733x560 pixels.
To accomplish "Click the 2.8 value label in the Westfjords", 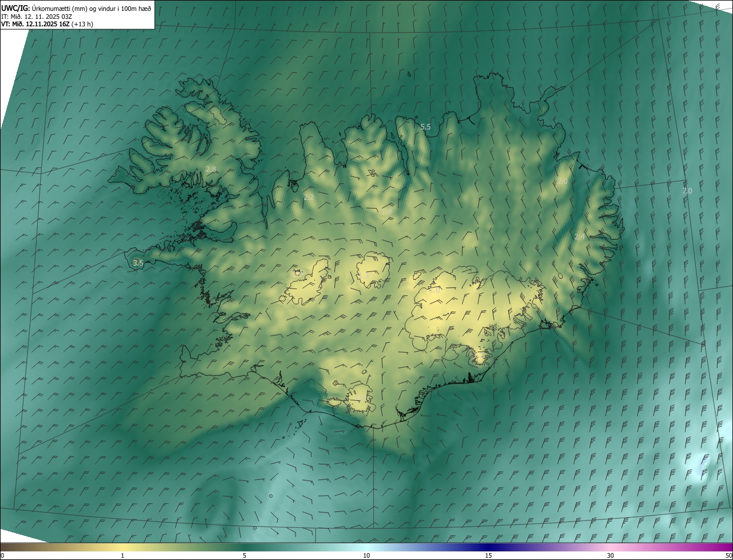I will pyautogui.click(x=211, y=169).
